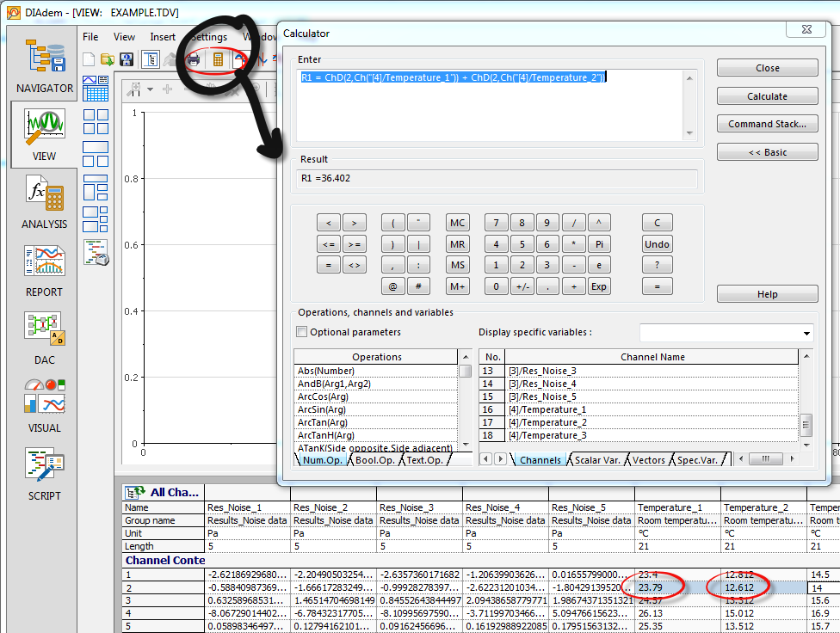Image resolution: width=840 pixels, height=633 pixels.
Task: Open the REPORT panel
Action: [45, 270]
